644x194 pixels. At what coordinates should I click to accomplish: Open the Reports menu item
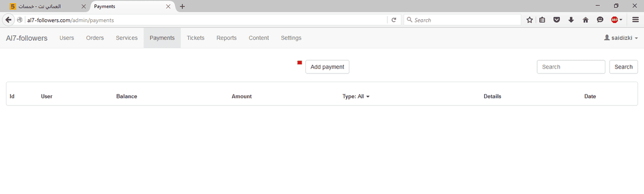coord(226,38)
